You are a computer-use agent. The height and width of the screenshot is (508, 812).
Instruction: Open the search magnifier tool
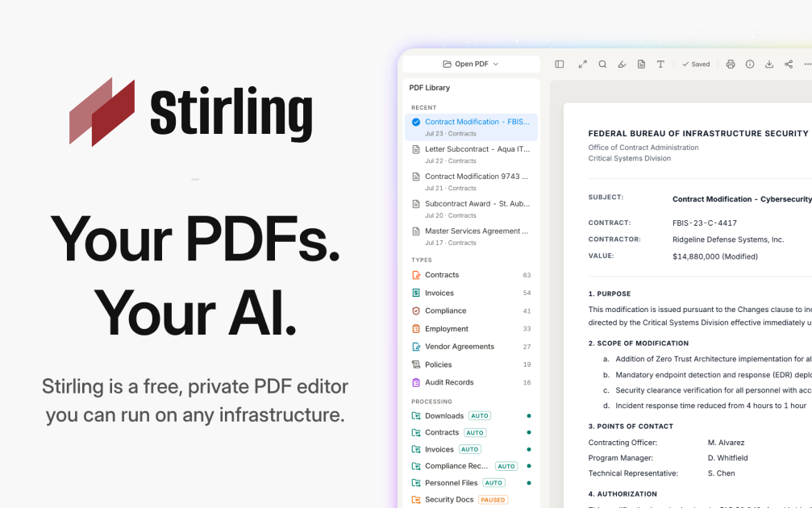coord(602,65)
